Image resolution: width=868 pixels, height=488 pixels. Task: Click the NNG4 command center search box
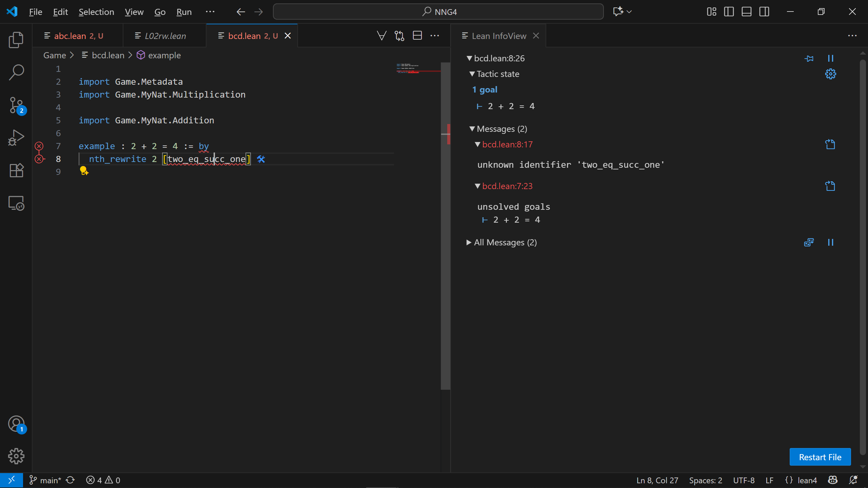[438, 12]
